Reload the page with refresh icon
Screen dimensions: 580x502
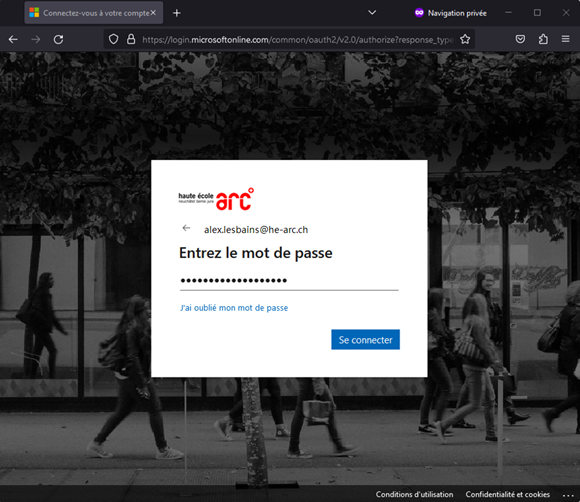[58, 39]
